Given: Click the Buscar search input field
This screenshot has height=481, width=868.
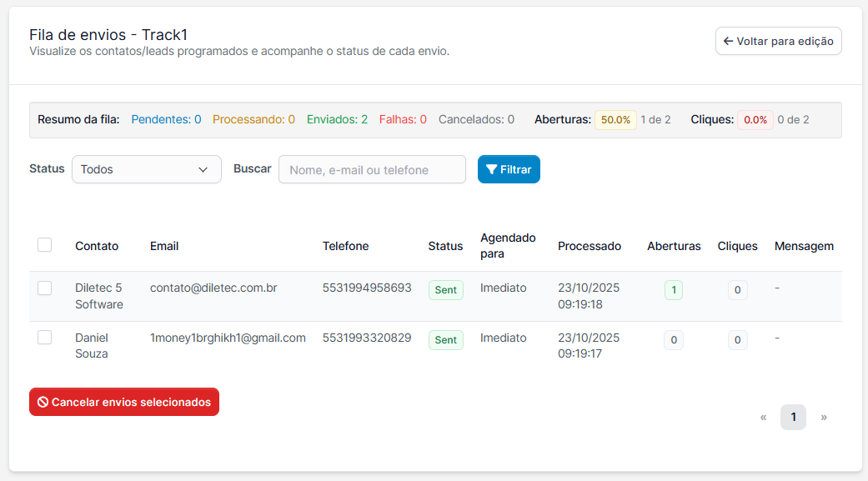Looking at the screenshot, I should 372,169.
